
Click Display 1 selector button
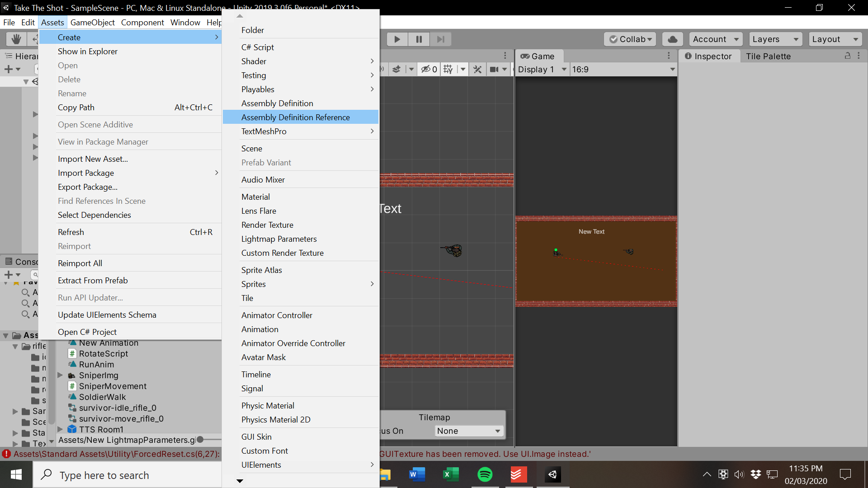tap(541, 69)
